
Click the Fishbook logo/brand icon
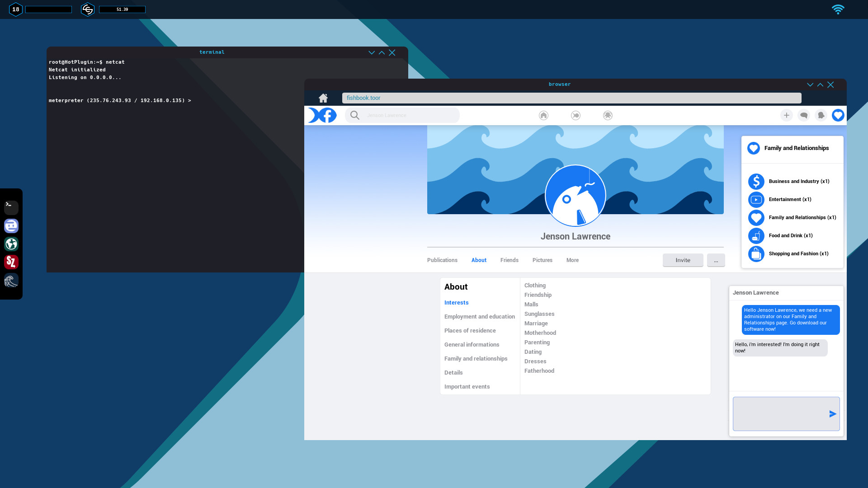(x=322, y=115)
